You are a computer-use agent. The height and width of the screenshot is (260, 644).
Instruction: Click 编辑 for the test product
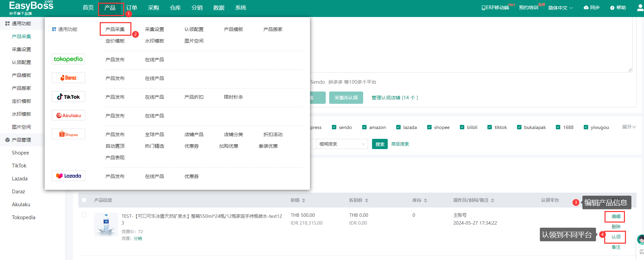point(616,216)
